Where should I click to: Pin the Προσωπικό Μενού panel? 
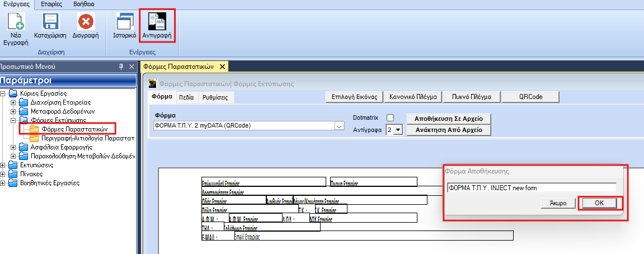(121, 67)
